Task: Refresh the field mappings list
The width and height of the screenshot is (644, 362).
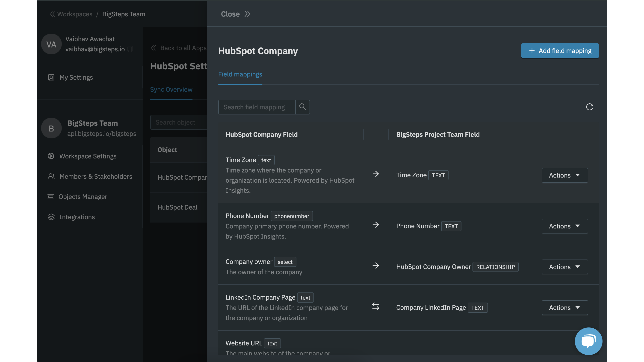Action: (x=590, y=107)
